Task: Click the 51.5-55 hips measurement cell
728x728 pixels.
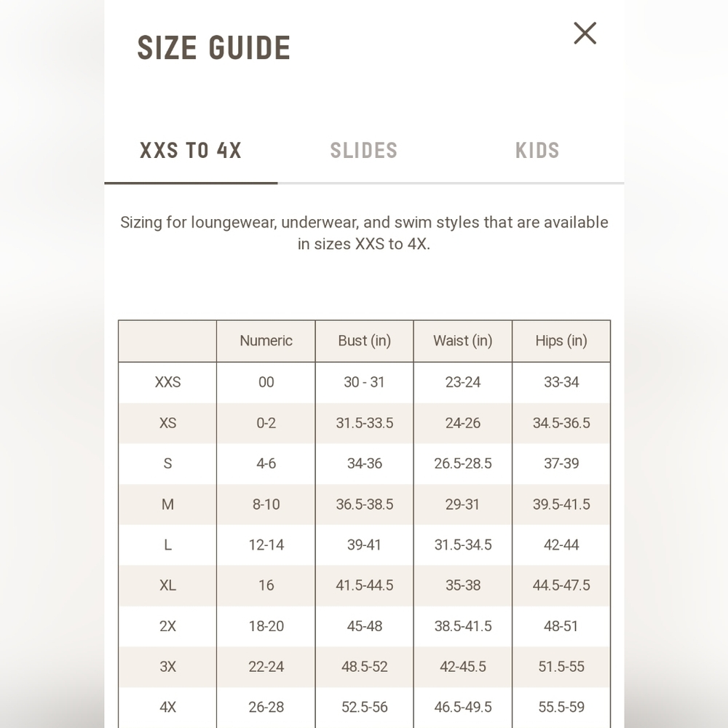Action: pyautogui.click(x=561, y=667)
